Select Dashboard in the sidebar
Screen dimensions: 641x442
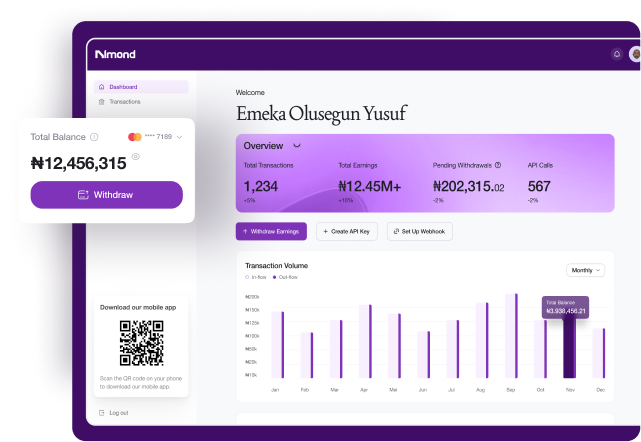point(123,87)
